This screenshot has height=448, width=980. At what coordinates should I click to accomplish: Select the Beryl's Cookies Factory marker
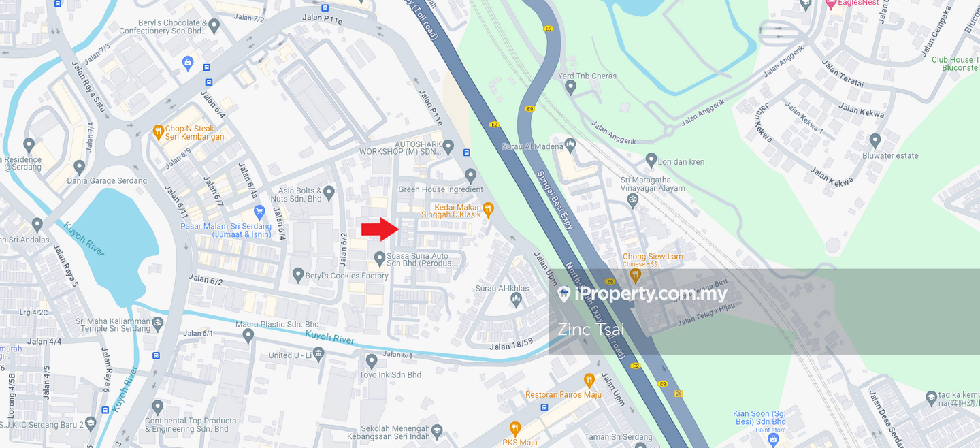coord(297,274)
